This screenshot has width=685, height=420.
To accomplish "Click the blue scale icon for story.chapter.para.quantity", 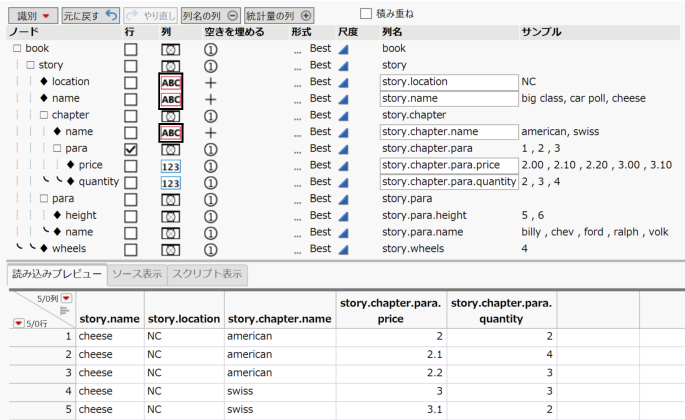I will 344,183.
